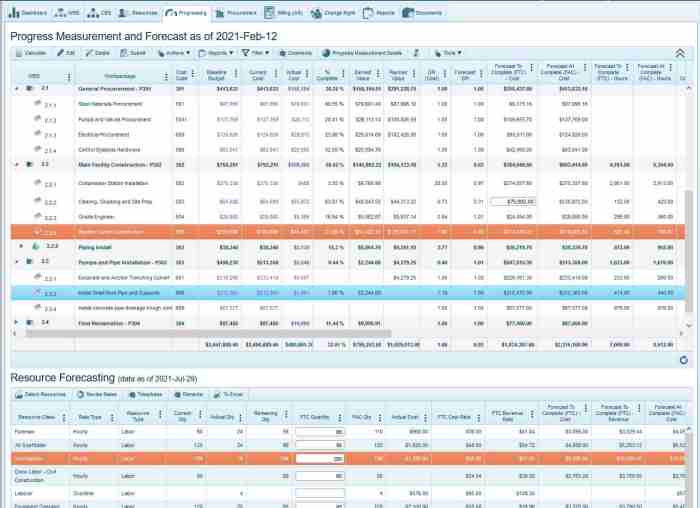Open the Documents tab
The height and width of the screenshot is (508, 700).
[x=422, y=13]
